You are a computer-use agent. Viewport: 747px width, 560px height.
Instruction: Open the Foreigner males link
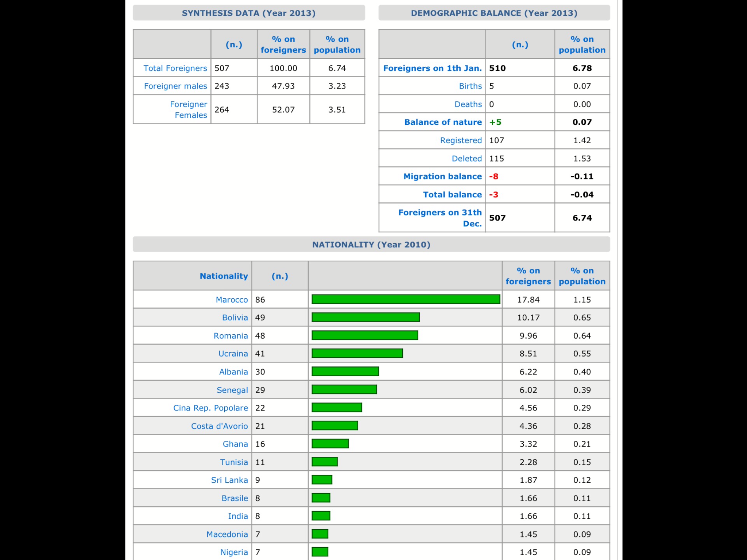(175, 86)
